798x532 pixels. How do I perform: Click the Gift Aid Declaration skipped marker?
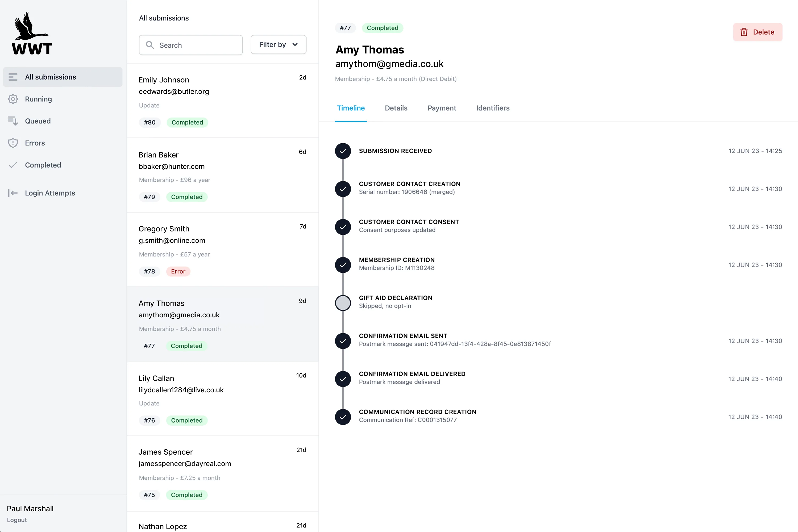click(343, 303)
